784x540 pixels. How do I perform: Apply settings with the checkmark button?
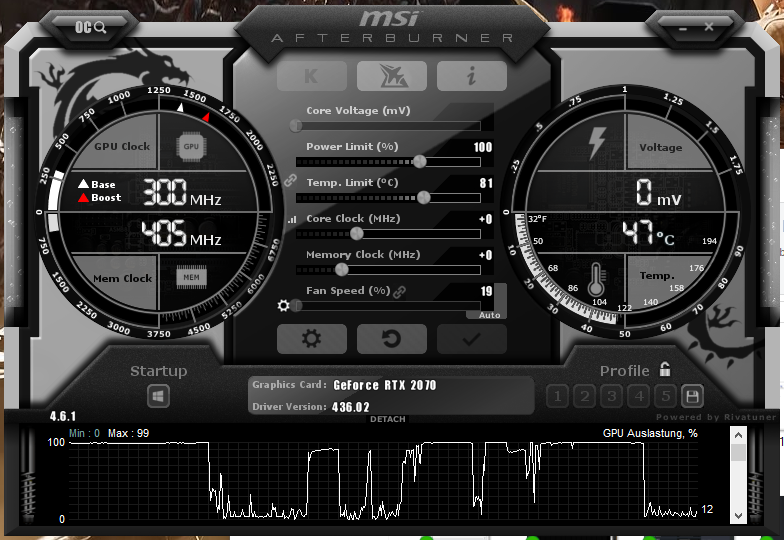(472, 339)
